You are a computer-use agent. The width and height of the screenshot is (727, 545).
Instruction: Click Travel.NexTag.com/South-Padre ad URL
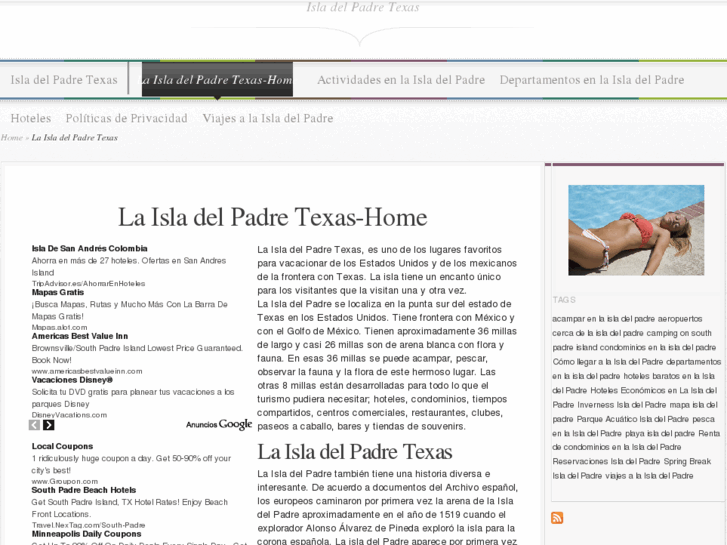tap(89, 525)
